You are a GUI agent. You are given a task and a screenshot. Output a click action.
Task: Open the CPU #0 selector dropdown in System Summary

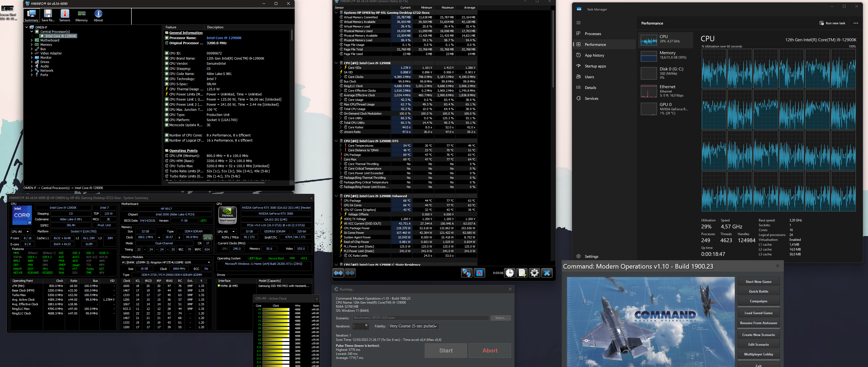click(x=21, y=232)
